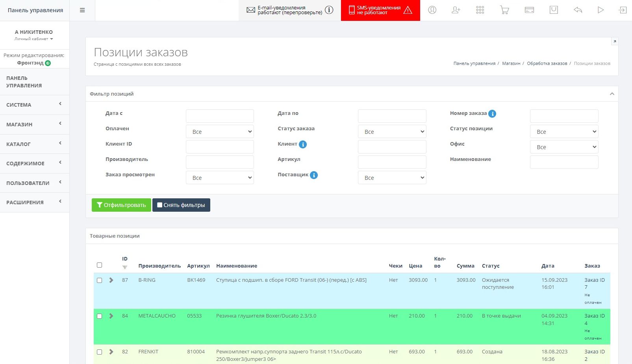This screenshot has width=632, height=364.
Task: Click the shopping bag icon
Action: tap(554, 10)
